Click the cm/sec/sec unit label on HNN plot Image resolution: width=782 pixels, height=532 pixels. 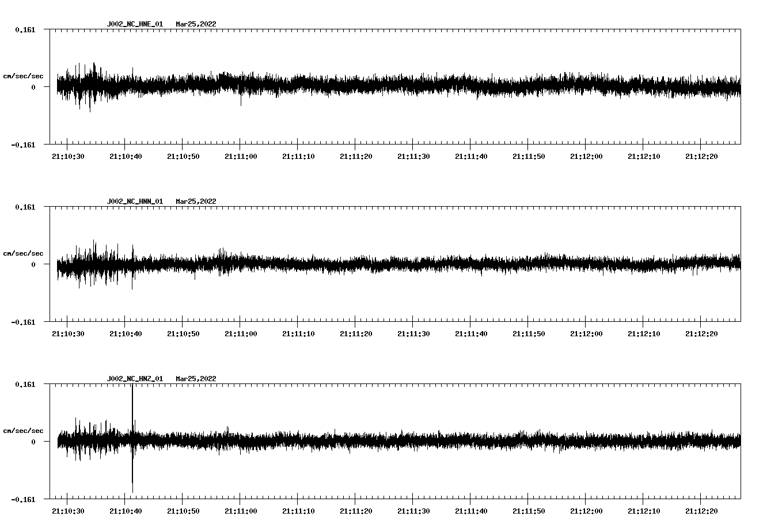pos(23,253)
